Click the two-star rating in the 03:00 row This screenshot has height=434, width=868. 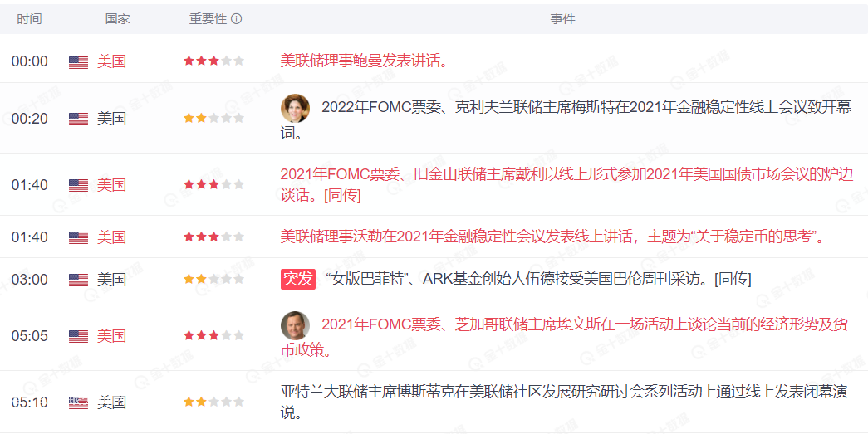[213, 280]
